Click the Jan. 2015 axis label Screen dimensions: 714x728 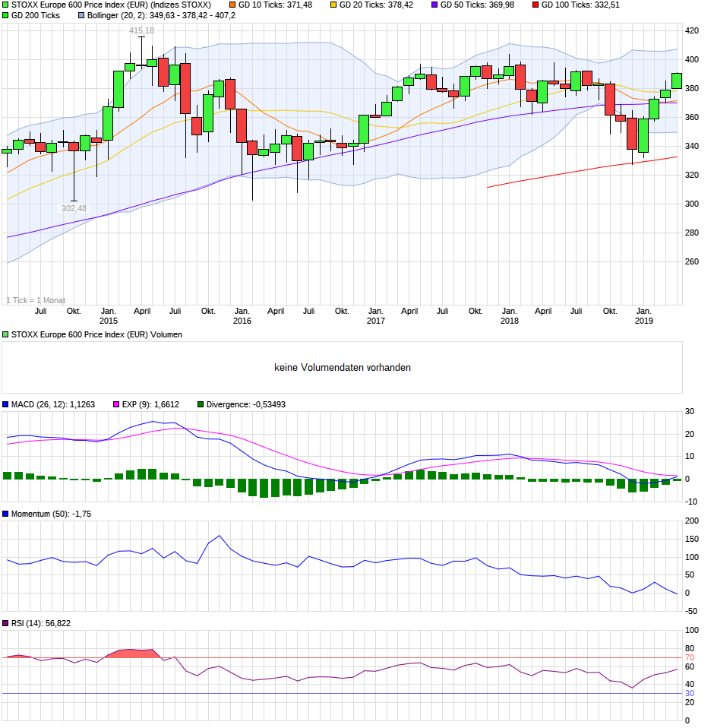coord(108,315)
